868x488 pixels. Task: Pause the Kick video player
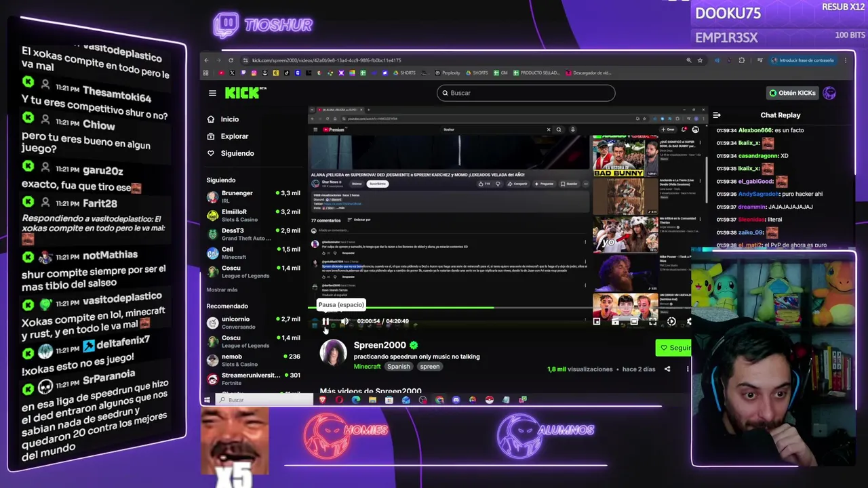[325, 321]
